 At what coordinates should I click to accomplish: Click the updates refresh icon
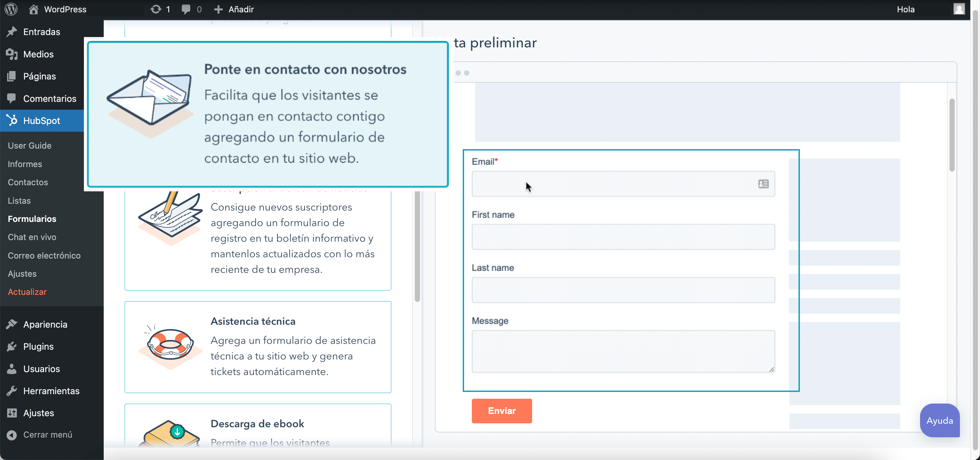point(156,9)
